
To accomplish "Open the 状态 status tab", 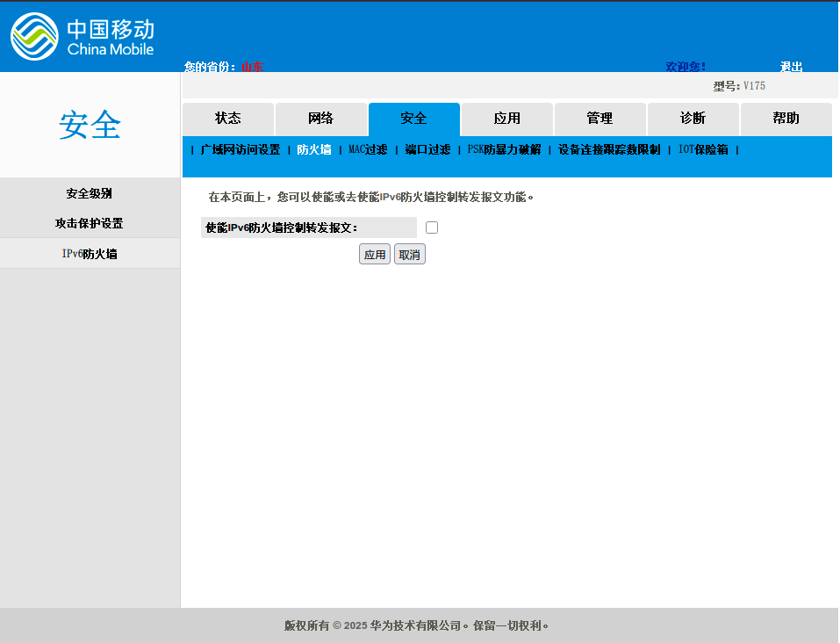I will click(228, 119).
